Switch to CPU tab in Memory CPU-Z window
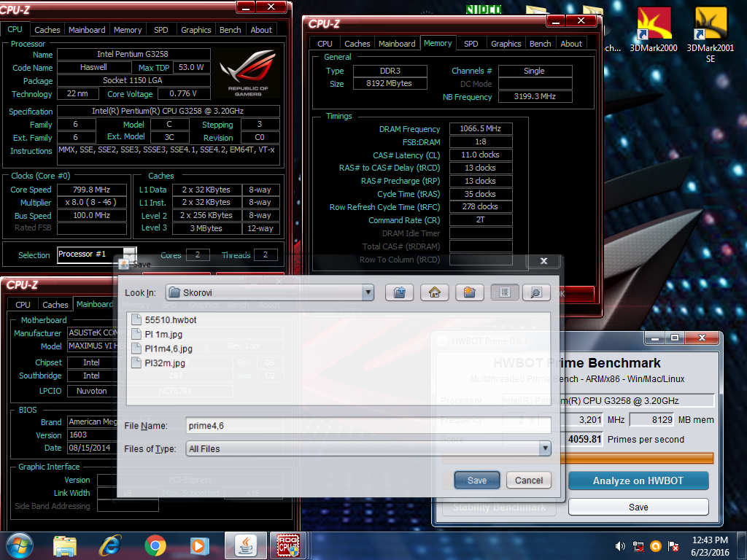Image resolution: width=747 pixels, height=560 pixels. (x=325, y=43)
